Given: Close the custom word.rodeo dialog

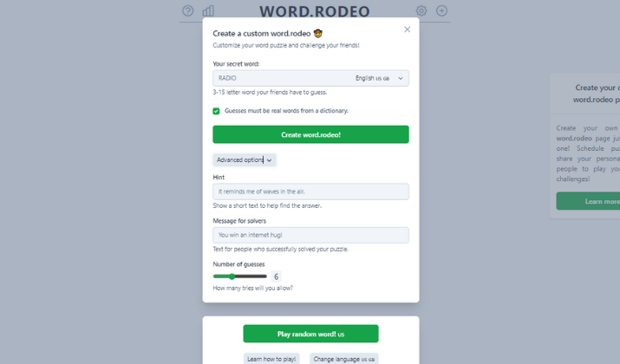Looking at the screenshot, I should click(408, 29).
